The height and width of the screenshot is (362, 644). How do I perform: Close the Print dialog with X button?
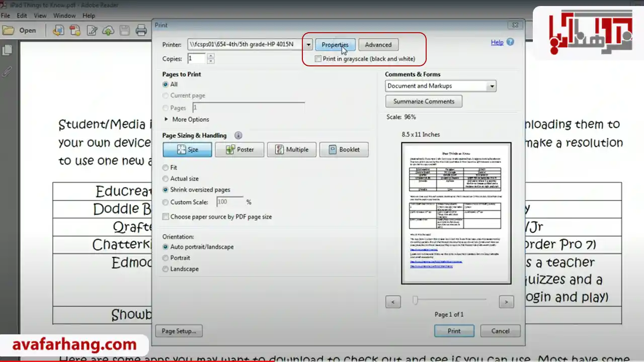(x=515, y=25)
